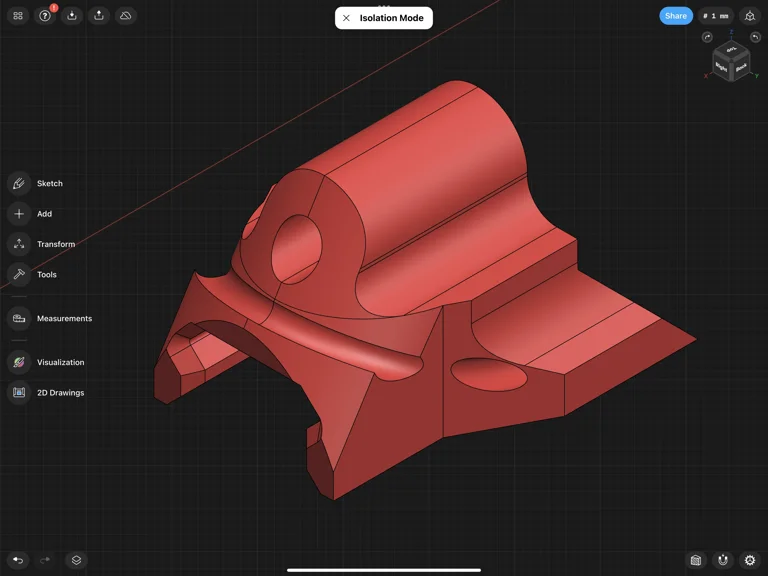Click the export icon
This screenshot has width=768, height=576.
(99, 16)
